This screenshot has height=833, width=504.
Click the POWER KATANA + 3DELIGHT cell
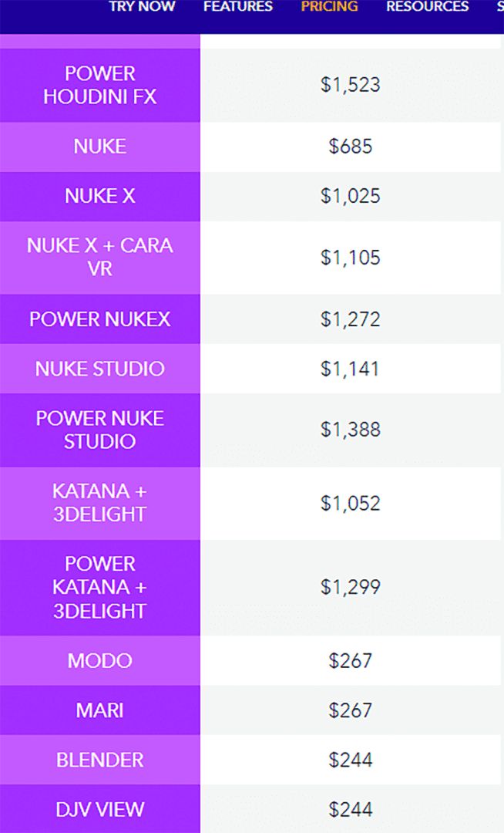pos(100,587)
